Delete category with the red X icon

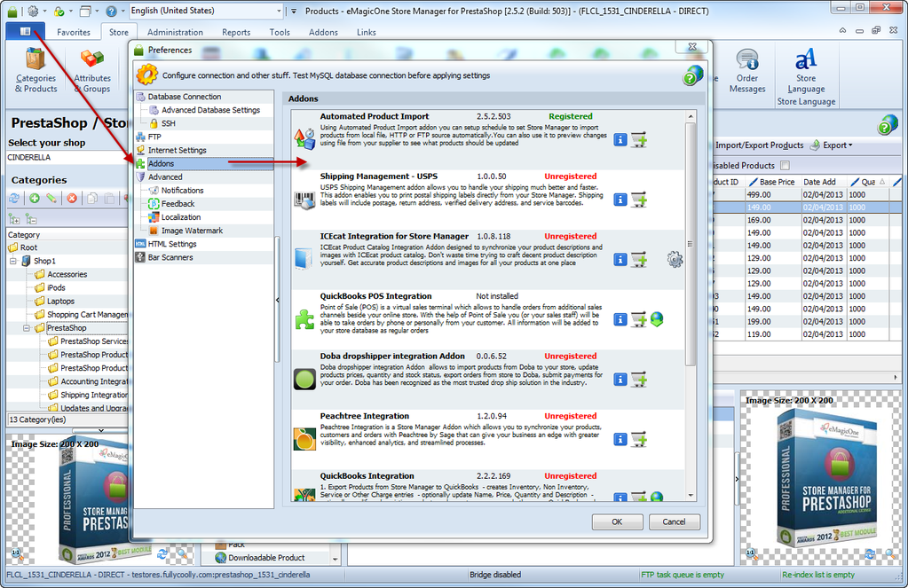tap(72, 199)
